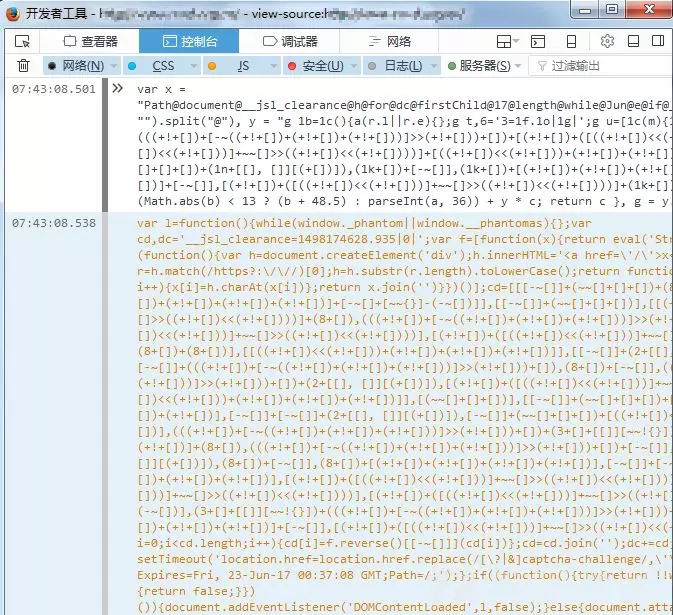The width and height of the screenshot is (673, 615).
Task: Dock devtools to side icon
Action: pos(658,41)
